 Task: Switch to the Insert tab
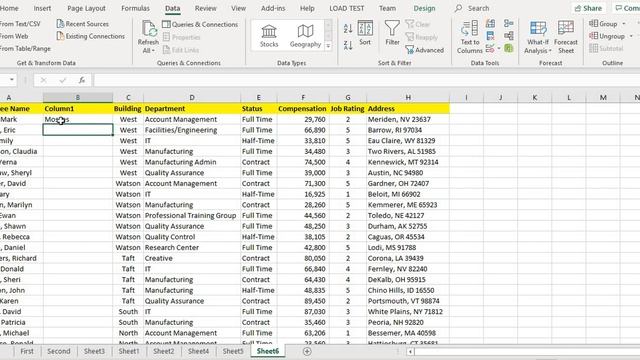(42, 8)
